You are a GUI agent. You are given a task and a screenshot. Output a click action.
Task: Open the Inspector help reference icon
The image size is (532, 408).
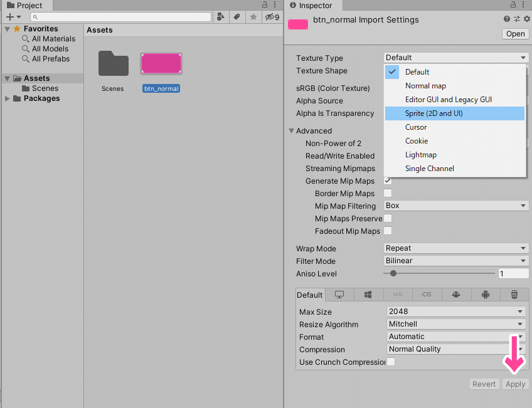point(506,19)
